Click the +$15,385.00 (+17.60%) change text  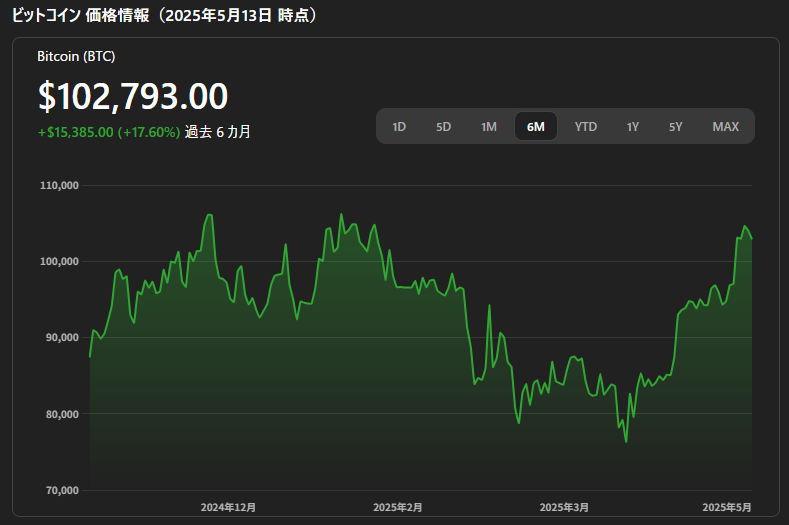tap(109, 132)
